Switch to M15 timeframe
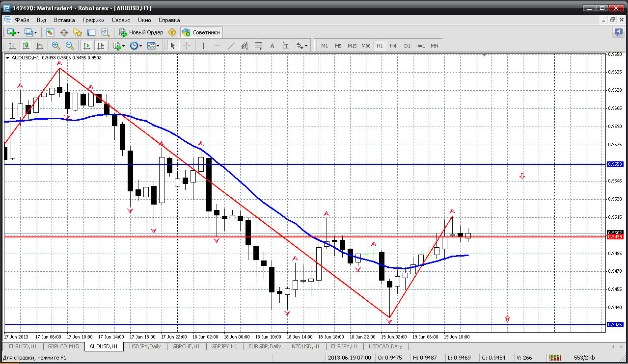The height and width of the screenshot is (364, 628). pyautogui.click(x=352, y=46)
